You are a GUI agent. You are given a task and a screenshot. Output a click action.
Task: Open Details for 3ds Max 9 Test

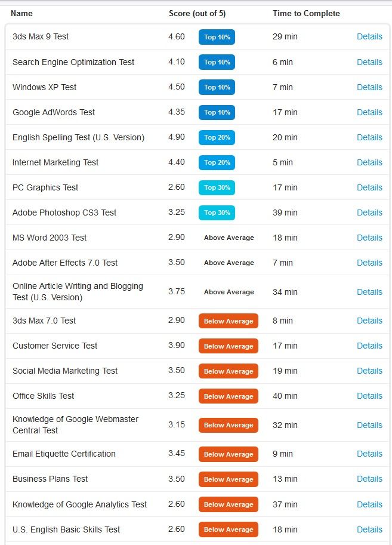(369, 36)
